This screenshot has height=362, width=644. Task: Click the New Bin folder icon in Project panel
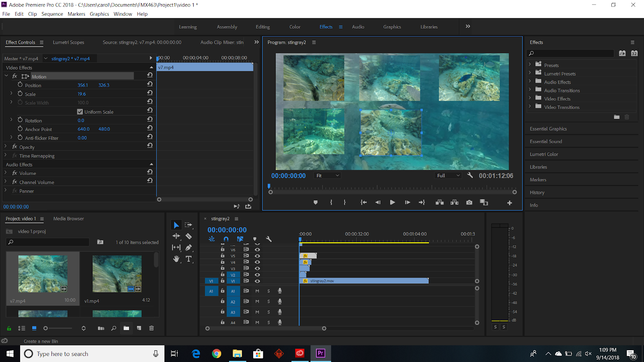coord(126,328)
